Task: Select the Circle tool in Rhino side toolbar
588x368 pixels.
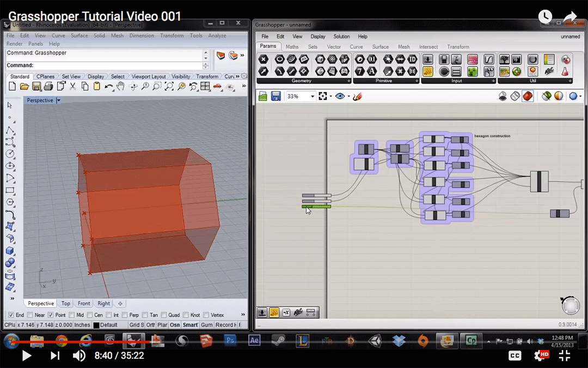Action: pyautogui.click(x=10, y=154)
